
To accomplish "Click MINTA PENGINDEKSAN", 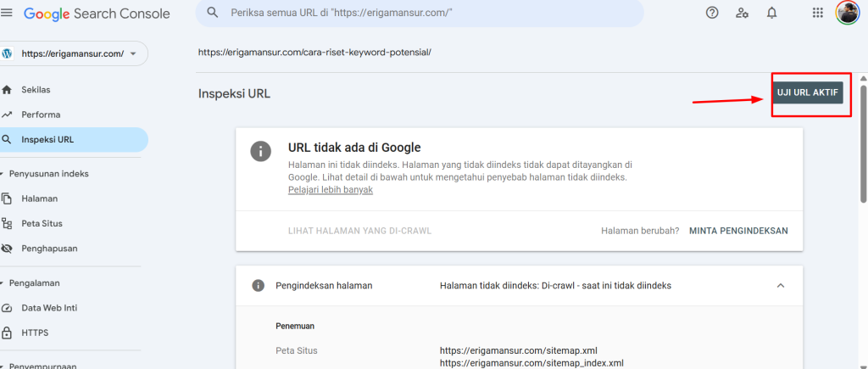I will tap(738, 231).
